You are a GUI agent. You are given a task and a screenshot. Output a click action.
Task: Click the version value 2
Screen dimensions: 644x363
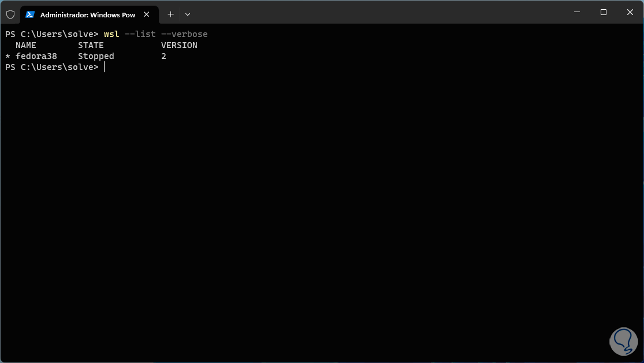pyautogui.click(x=163, y=56)
